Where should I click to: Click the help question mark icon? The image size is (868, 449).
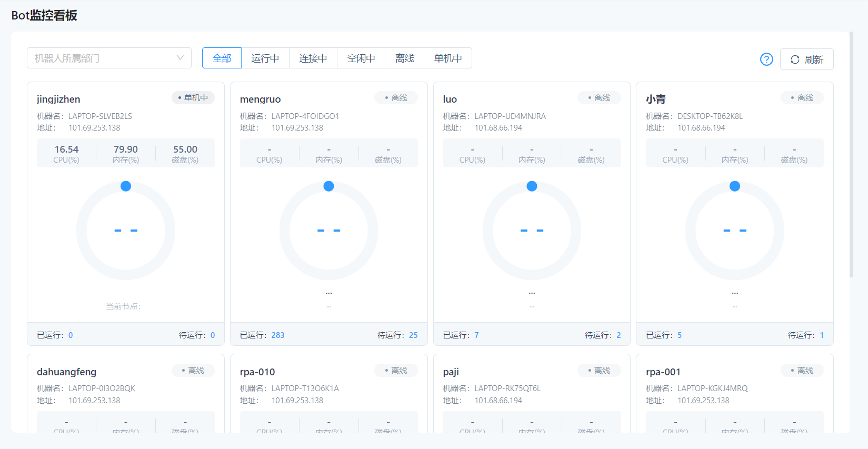(x=766, y=59)
